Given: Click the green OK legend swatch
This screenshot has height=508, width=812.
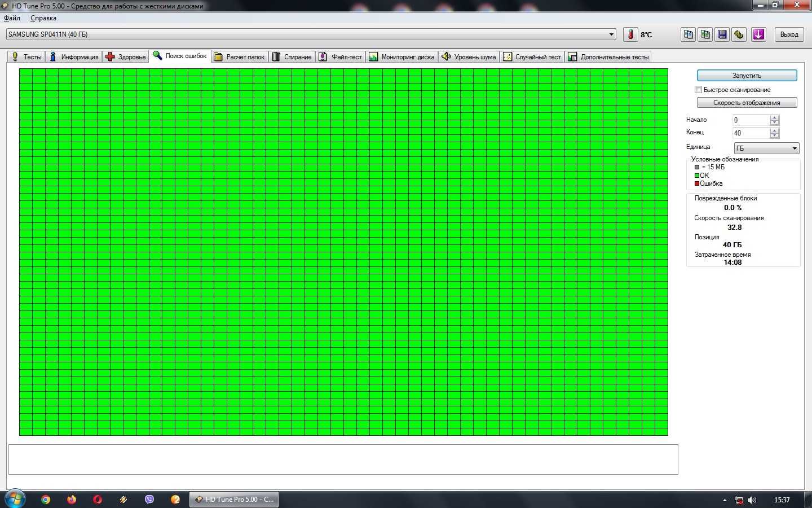Looking at the screenshot, I should 697,176.
